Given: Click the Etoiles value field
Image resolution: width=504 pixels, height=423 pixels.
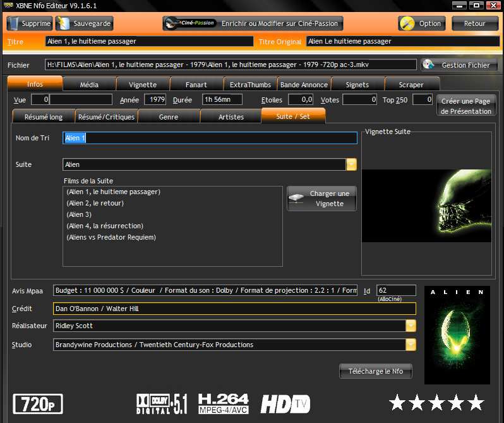Looking at the screenshot, I should (x=301, y=99).
